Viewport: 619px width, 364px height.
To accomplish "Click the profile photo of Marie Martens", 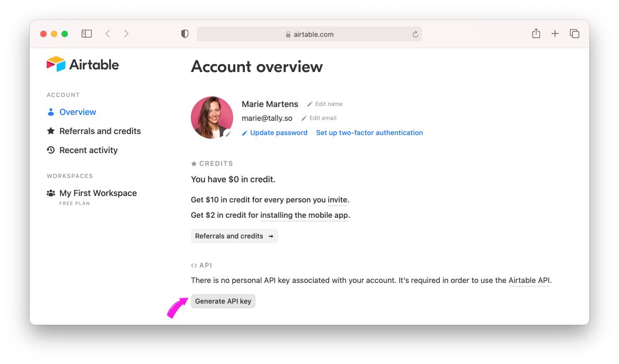I will [x=212, y=117].
